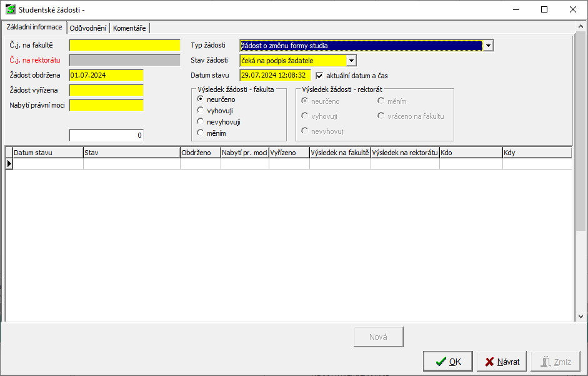Screen dimensions: 588x376
Task: Select 'vyhovuji' under Výsledek žádosti - fakulta
Action: coord(201,111)
